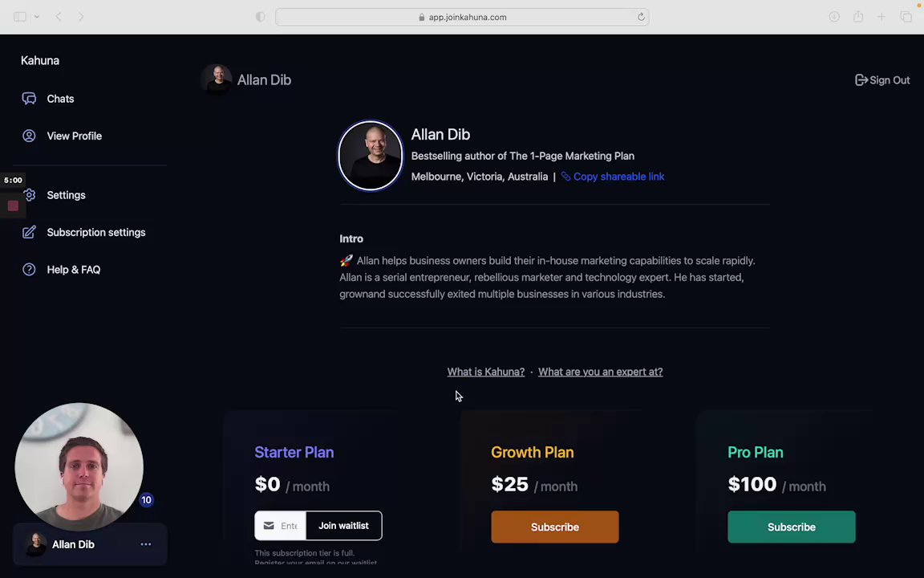Expand the sidebar chevron dropdown in Safari

[37, 17]
